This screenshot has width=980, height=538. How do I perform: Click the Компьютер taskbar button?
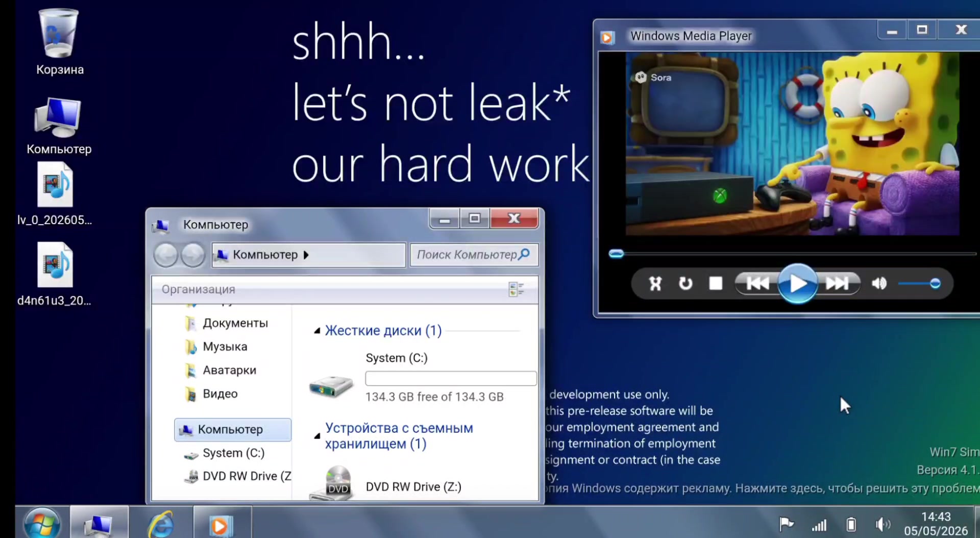click(x=99, y=522)
